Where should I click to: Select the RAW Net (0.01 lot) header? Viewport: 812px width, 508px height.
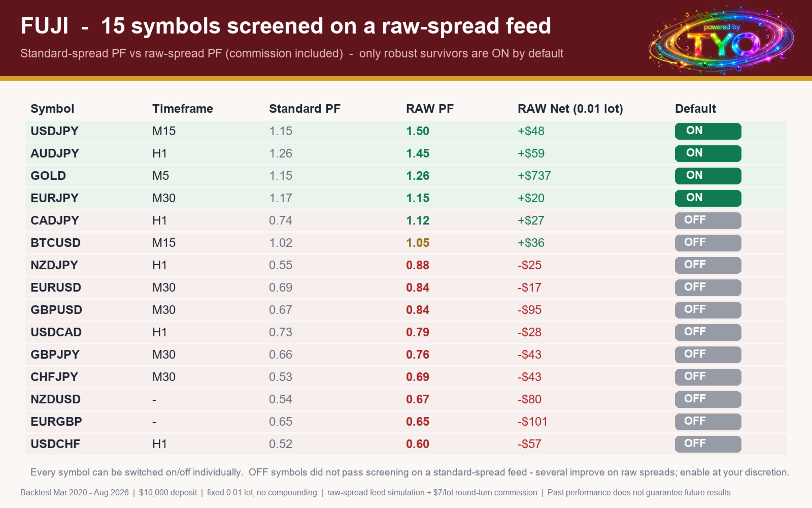570,109
